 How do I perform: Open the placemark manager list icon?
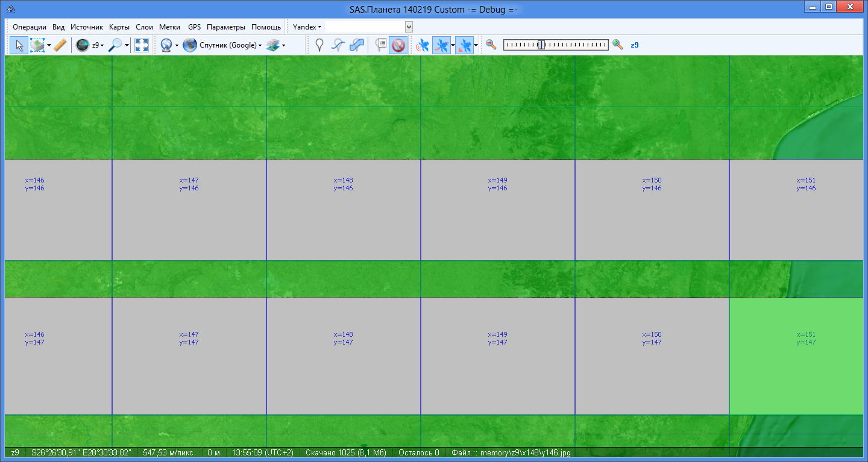(380, 45)
